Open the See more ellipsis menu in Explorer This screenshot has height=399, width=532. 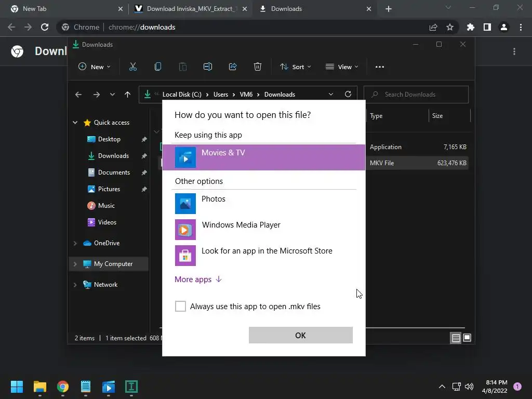point(380,67)
